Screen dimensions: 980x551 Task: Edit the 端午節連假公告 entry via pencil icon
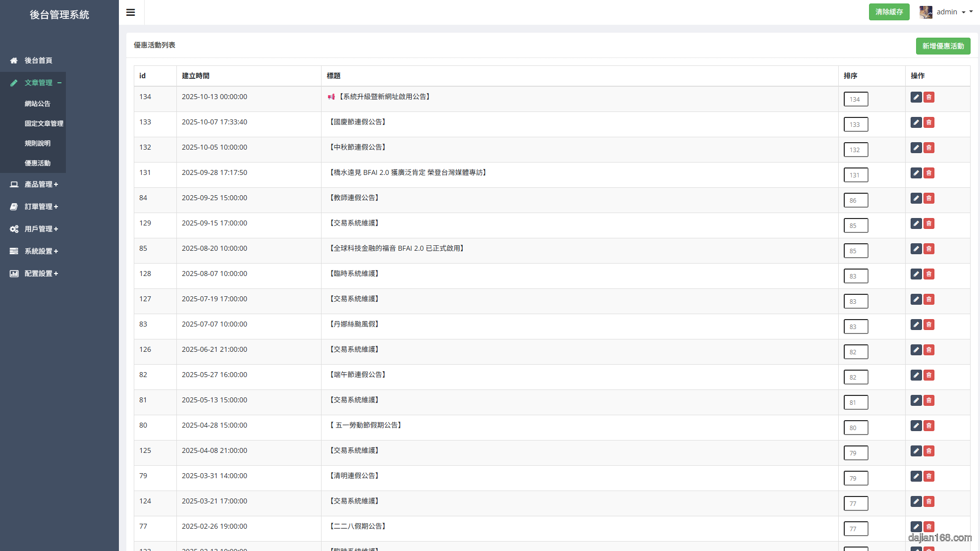point(916,375)
